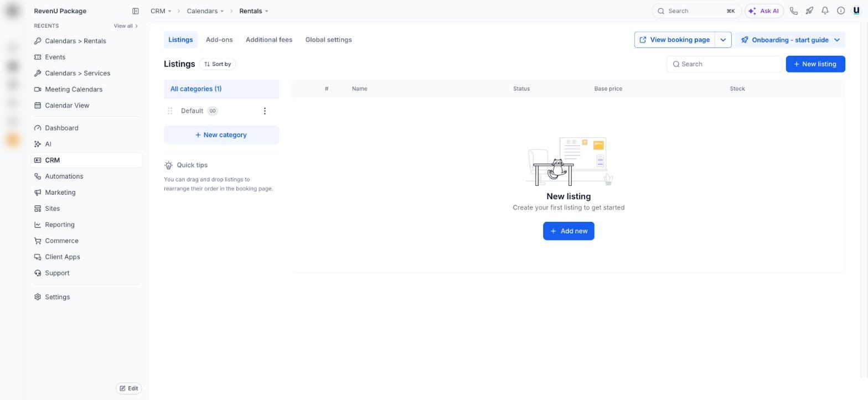
Task: Open Global settings tab
Action: click(x=328, y=40)
